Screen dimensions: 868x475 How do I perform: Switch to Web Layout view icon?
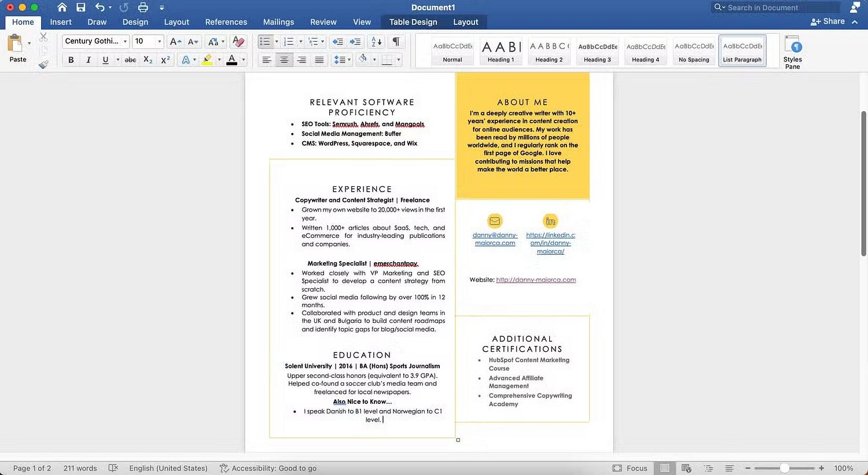pos(686,468)
